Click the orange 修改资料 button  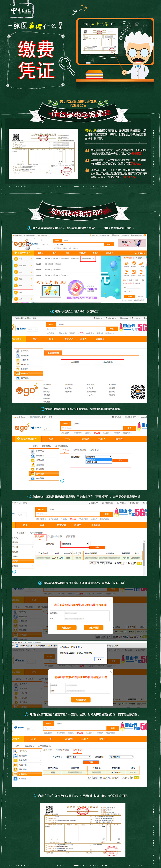point(67,627)
